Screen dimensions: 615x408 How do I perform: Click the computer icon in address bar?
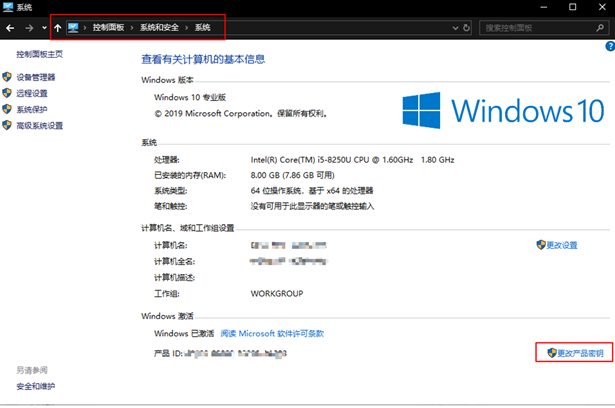[73, 27]
